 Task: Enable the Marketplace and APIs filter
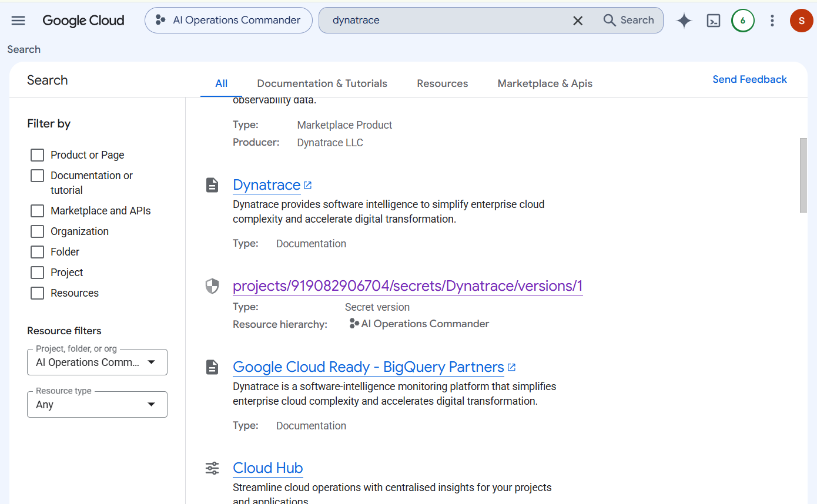[x=37, y=211]
